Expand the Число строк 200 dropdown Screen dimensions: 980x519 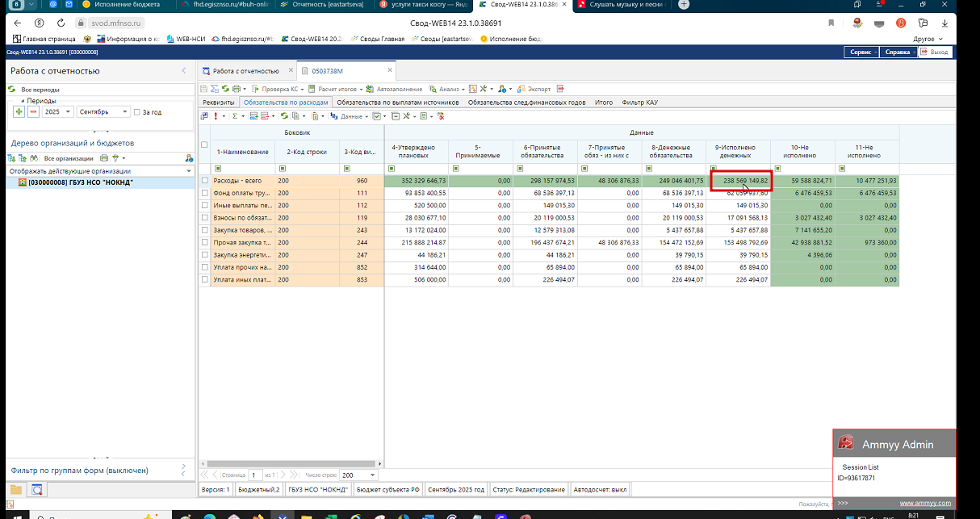[x=371, y=475]
